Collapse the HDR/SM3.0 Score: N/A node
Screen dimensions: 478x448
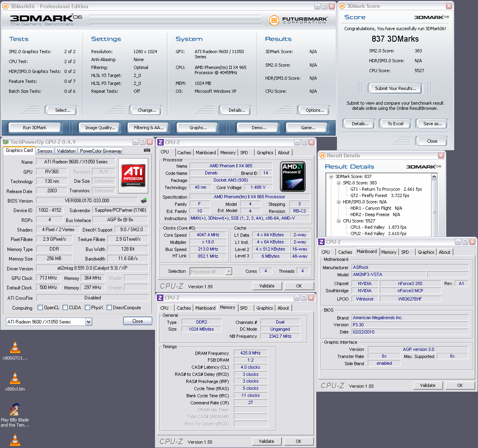point(338,202)
